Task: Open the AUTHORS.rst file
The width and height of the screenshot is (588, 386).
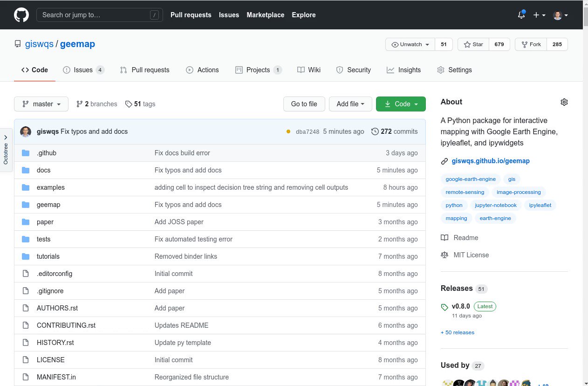Action: [57, 308]
